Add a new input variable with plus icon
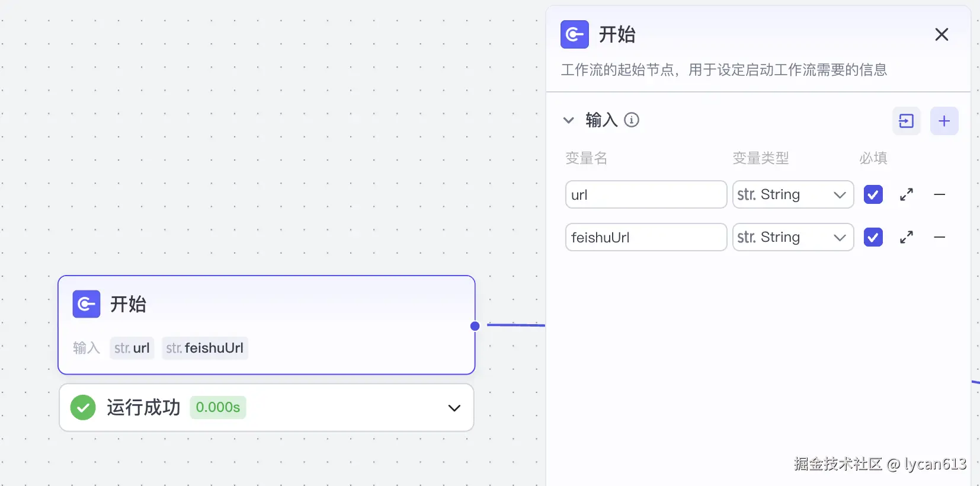The image size is (980, 486). coord(944,121)
